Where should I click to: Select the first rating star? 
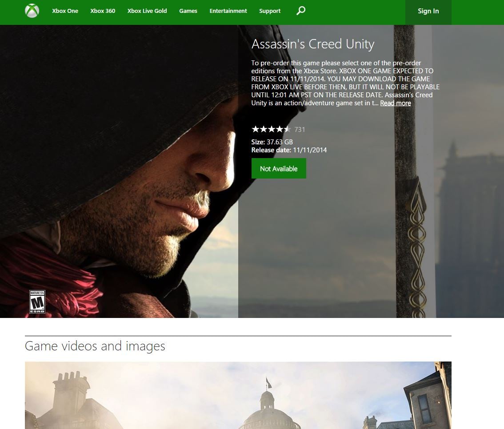[x=255, y=129]
